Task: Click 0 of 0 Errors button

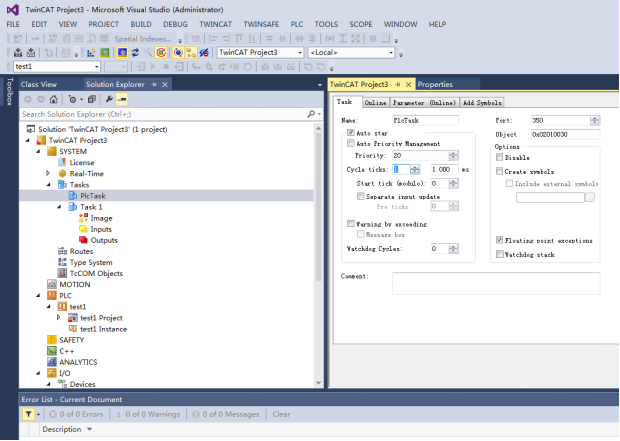Action: [x=76, y=415]
